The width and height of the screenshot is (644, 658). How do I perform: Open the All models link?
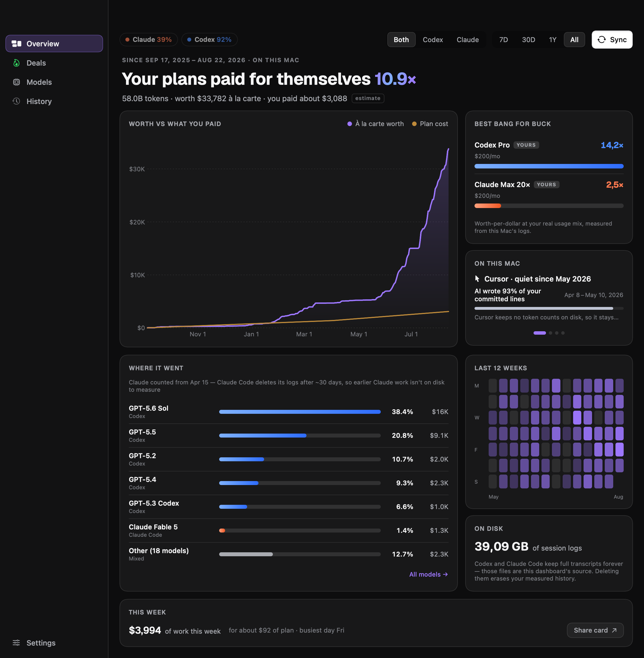coord(428,574)
